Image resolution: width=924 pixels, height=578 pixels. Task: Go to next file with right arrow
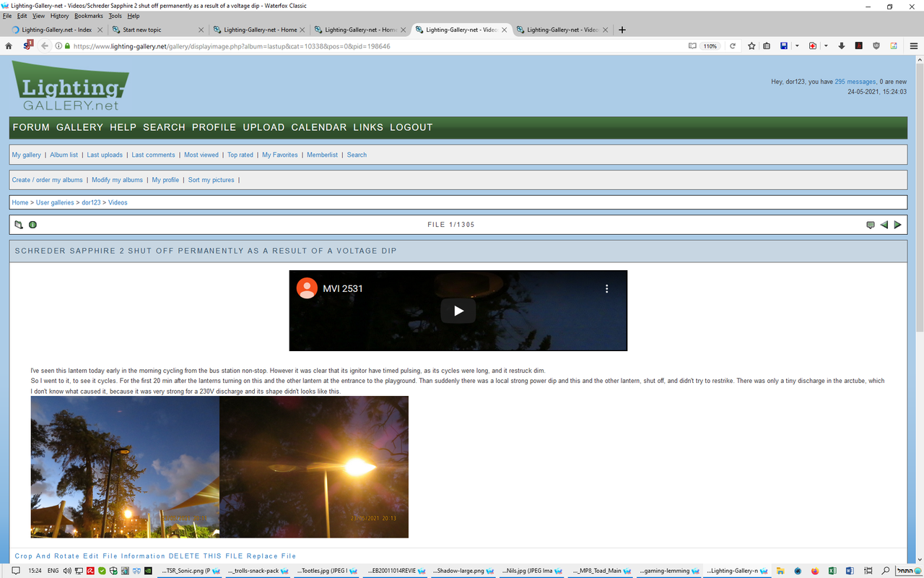(898, 225)
